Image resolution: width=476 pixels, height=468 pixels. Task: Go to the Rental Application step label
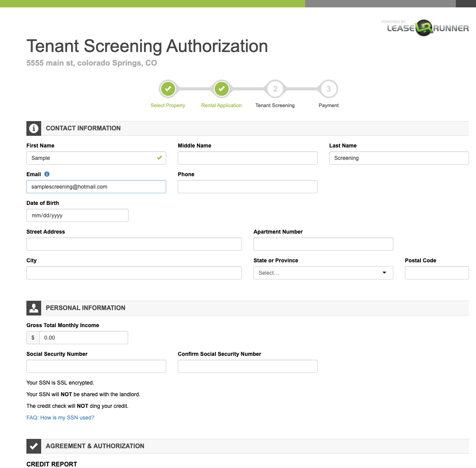coord(221,106)
